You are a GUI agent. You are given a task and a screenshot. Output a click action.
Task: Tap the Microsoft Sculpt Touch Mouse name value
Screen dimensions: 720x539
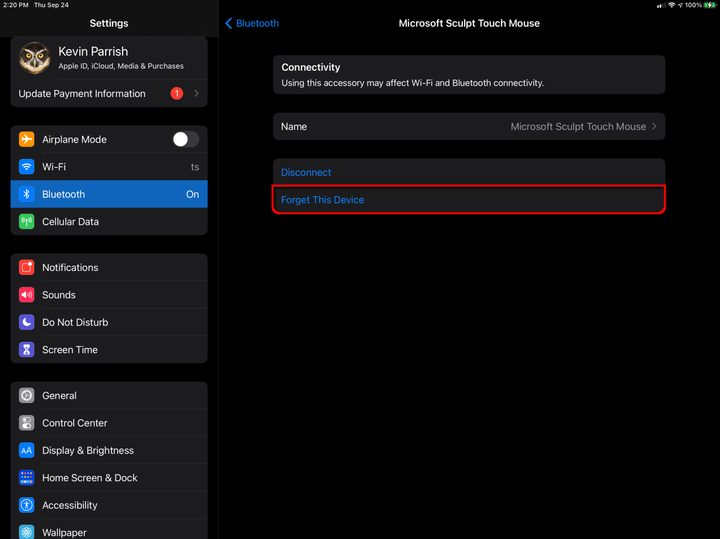click(x=578, y=126)
